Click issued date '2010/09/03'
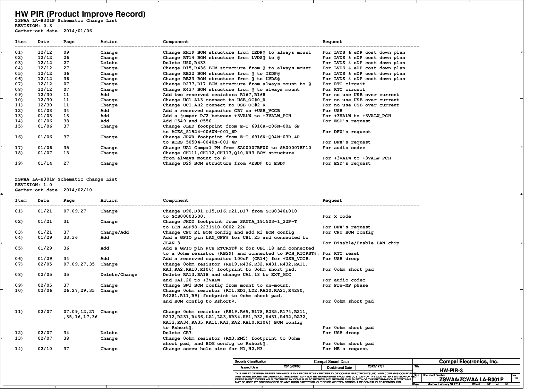 (x=292, y=366)
